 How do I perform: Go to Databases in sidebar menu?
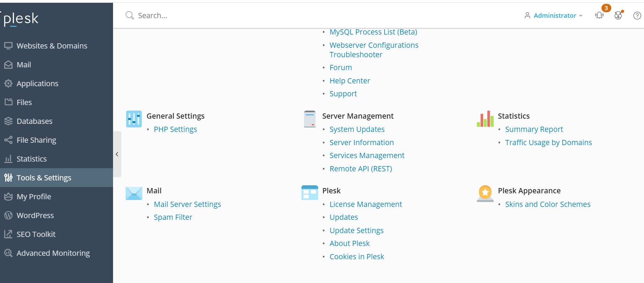pos(34,121)
